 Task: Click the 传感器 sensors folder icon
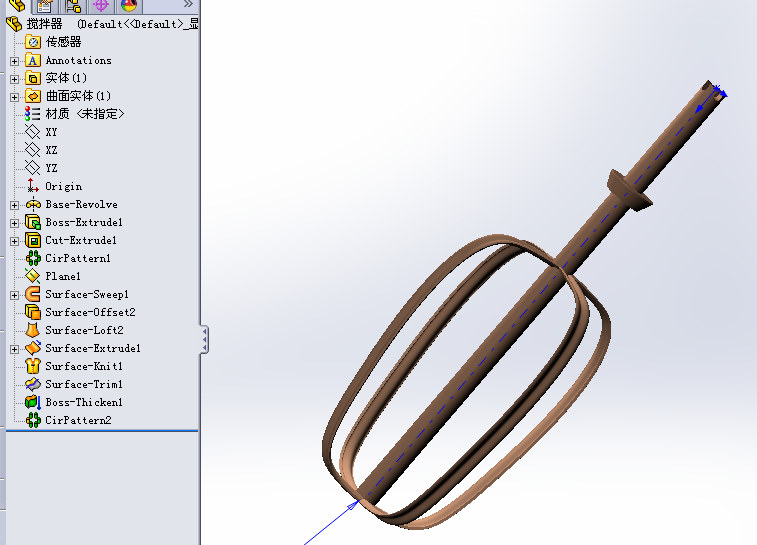(33, 42)
